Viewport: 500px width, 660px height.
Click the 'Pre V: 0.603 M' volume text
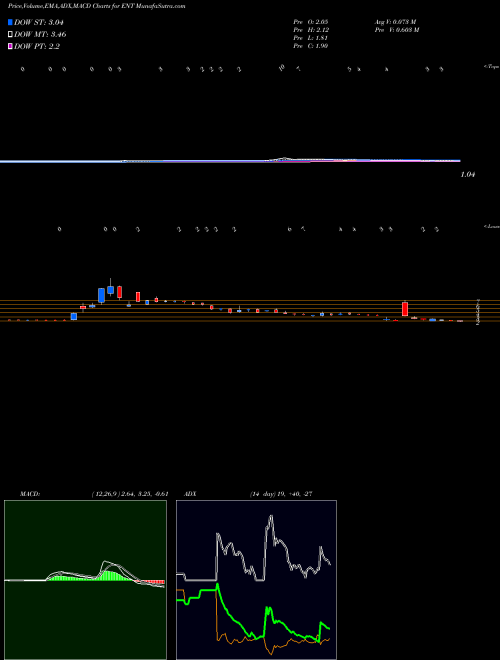pyautogui.click(x=396, y=30)
